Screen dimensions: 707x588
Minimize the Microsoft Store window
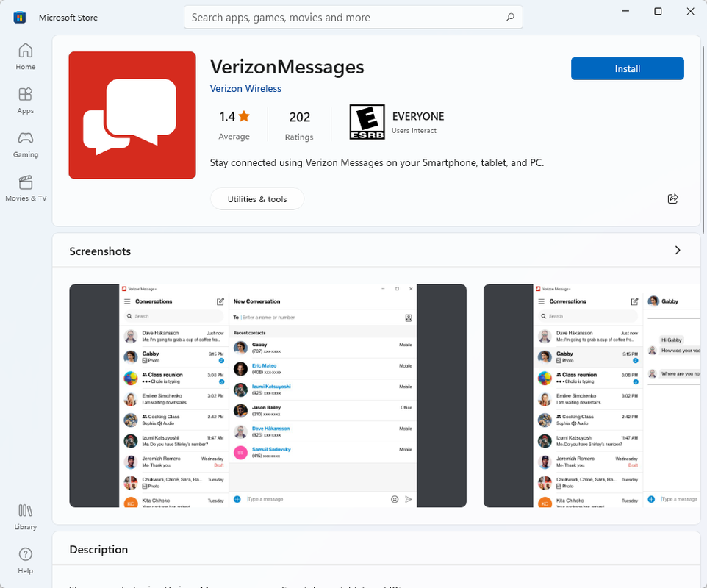pyautogui.click(x=625, y=11)
